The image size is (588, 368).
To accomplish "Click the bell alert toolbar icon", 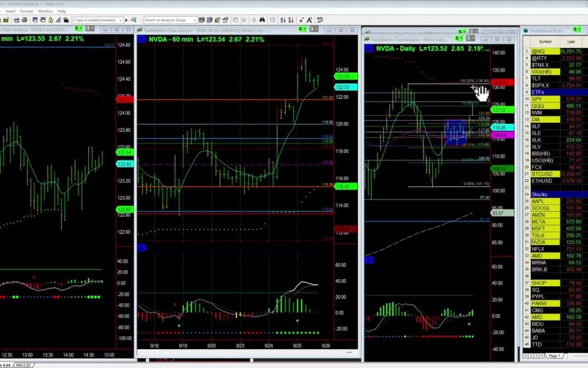I will 254,20.
